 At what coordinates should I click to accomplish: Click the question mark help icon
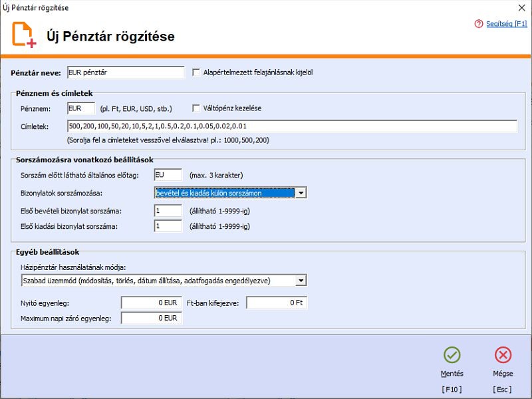pos(477,23)
